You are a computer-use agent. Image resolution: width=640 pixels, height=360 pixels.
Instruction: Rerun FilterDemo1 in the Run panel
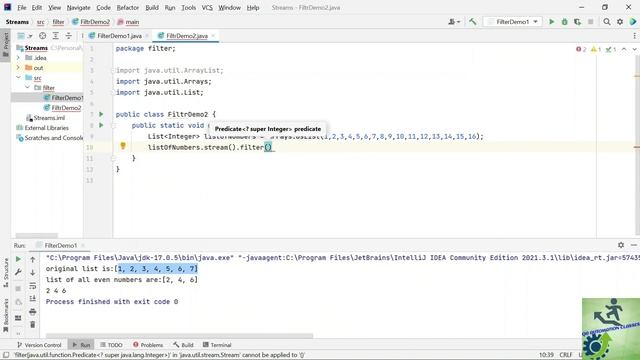(18, 259)
